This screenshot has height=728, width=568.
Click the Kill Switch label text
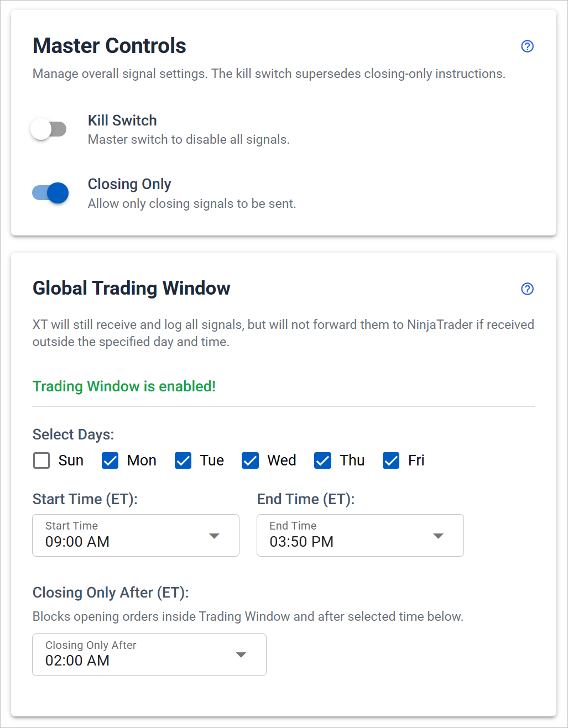coord(122,121)
